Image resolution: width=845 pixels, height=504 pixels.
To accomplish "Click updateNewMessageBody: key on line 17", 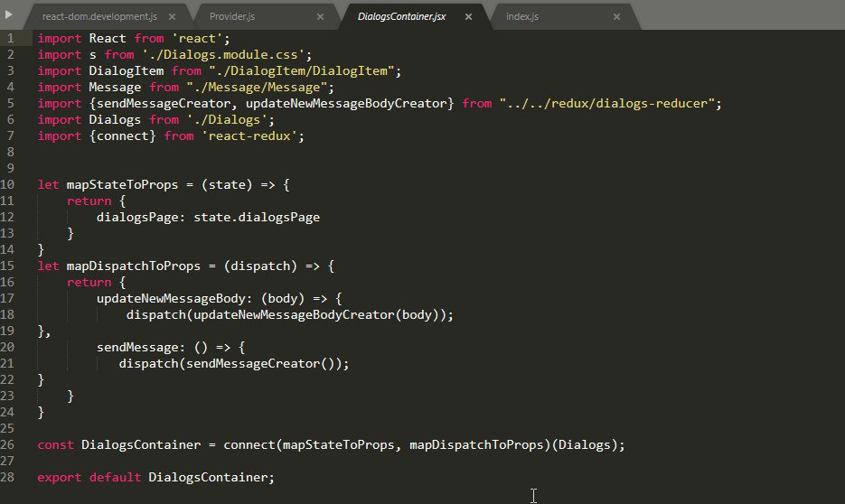I will 174,298.
